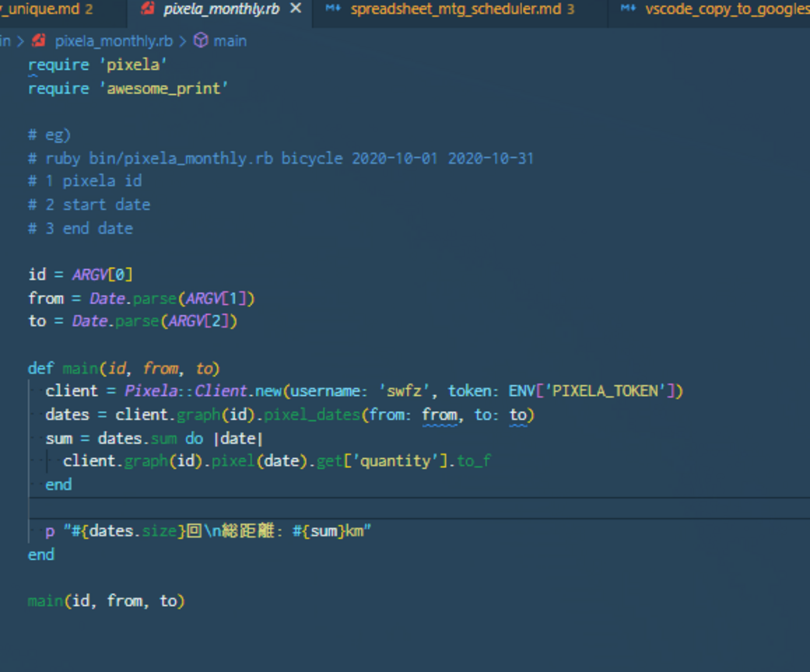Click the Markdown icon on spreadsheet_mtg_scheduler.md tab

(x=333, y=9)
